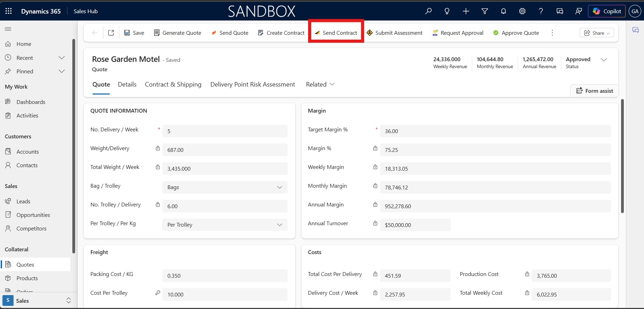Viewport: 644px width, 309px height.
Task: Open the more commands overflow menu
Action: [552, 33]
